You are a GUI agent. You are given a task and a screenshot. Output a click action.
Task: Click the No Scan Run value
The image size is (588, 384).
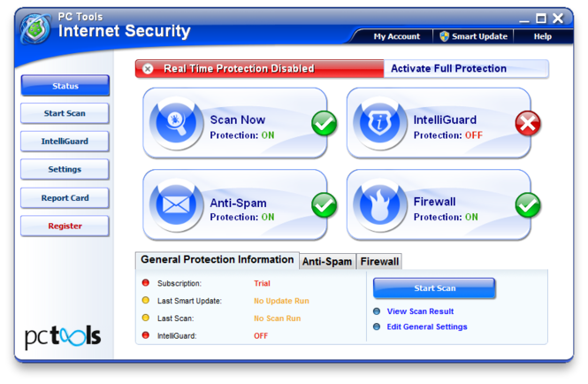pyautogui.click(x=277, y=319)
